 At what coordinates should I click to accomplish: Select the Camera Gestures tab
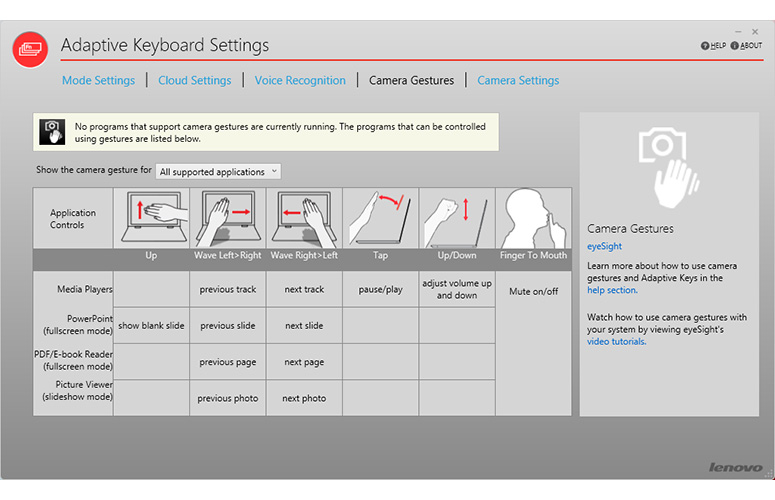click(411, 80)
